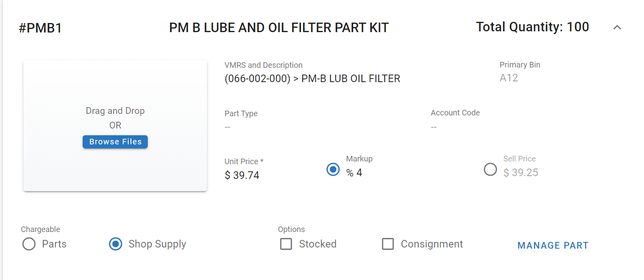644x280 pixels.
Task: Choose Parts as chargeable type
Action: (29, 244)
